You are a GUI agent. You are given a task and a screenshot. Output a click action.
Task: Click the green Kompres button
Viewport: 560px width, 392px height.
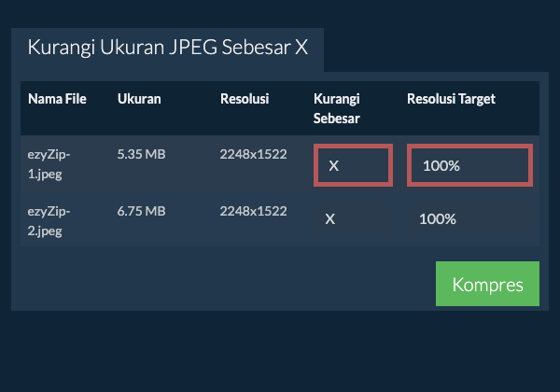coord(487,284)
